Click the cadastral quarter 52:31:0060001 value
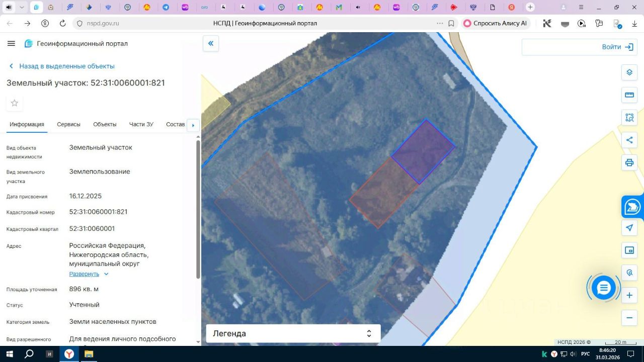The height and width of the screenshot is (362, 644). [92, 228]
